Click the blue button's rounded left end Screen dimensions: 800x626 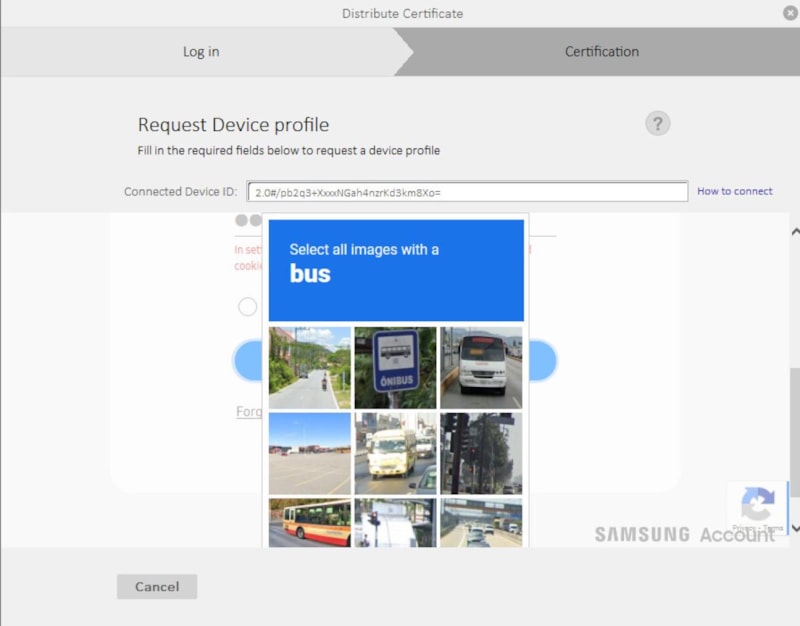[248, 360]
